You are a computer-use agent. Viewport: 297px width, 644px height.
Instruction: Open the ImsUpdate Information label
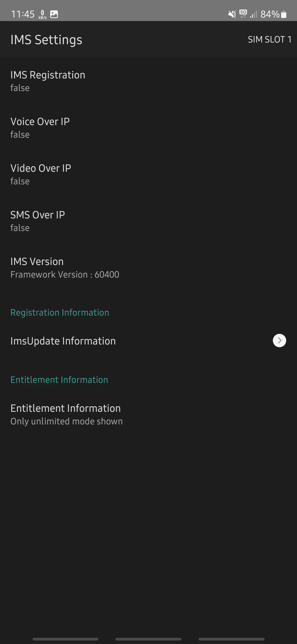tap(63, 341)
